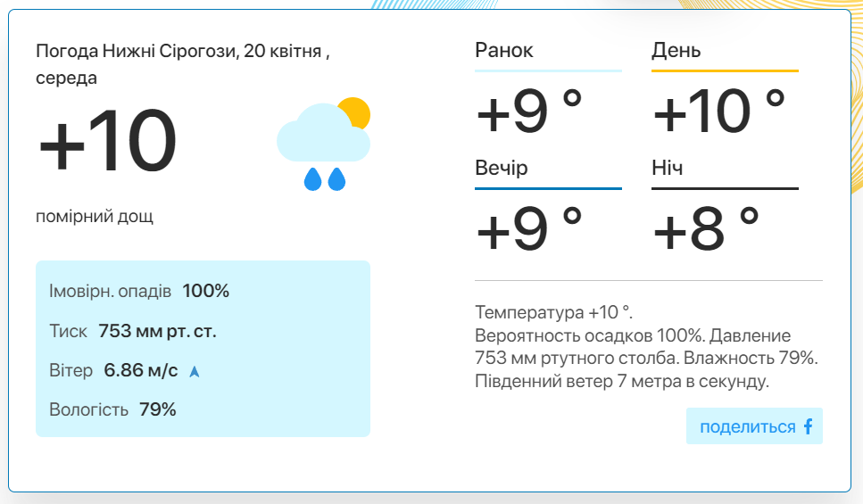Click the +10° day temperature value
This screenshot has height=504, width=863.
[718, 112]
